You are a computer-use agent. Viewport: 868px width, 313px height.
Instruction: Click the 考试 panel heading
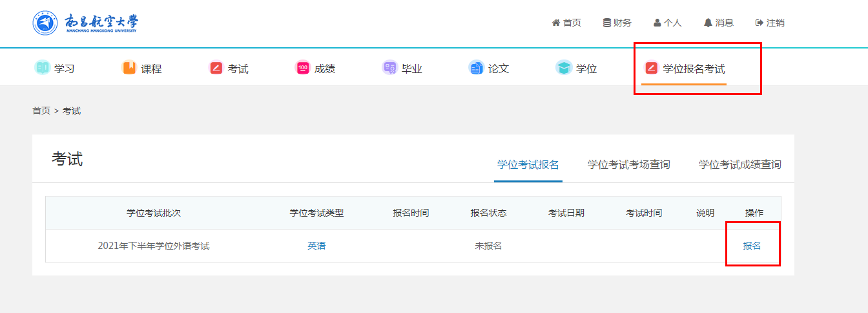coord(67,159)
